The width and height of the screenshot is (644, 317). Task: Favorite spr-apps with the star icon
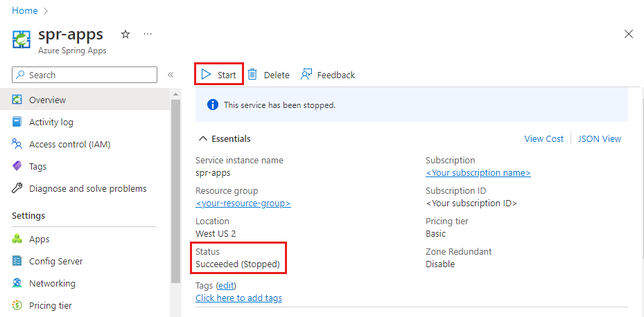125,35
